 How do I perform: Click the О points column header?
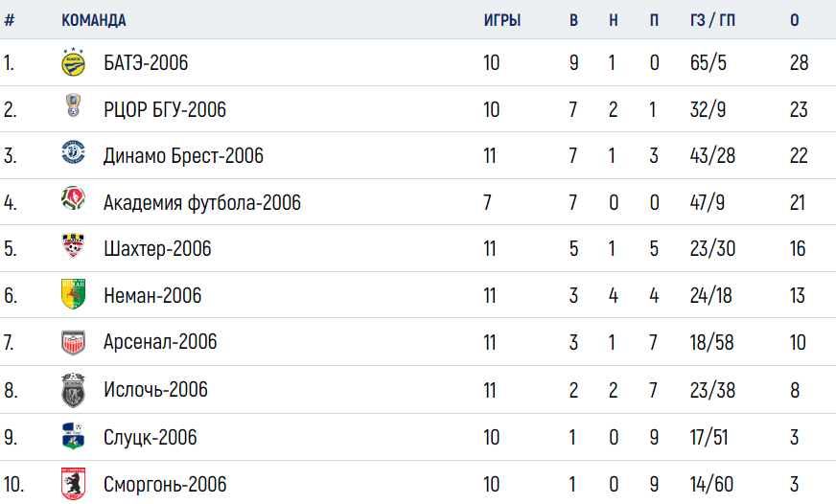[x=795, y=20]
